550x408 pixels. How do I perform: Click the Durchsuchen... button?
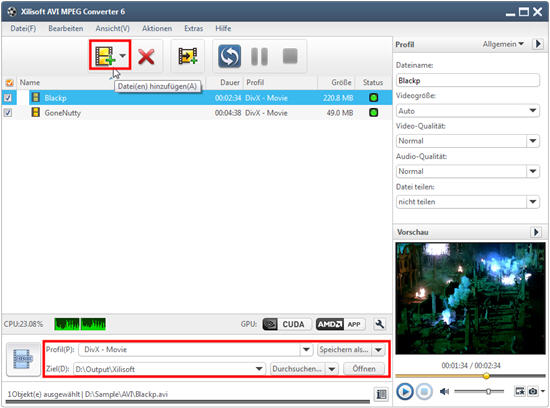(297, 369)
